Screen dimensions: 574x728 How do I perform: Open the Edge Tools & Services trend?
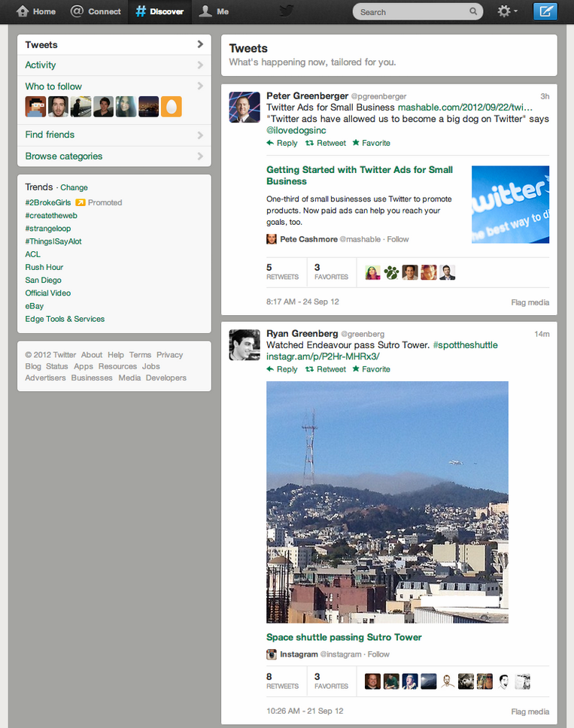pyautogui.click(x=65, y=319)
